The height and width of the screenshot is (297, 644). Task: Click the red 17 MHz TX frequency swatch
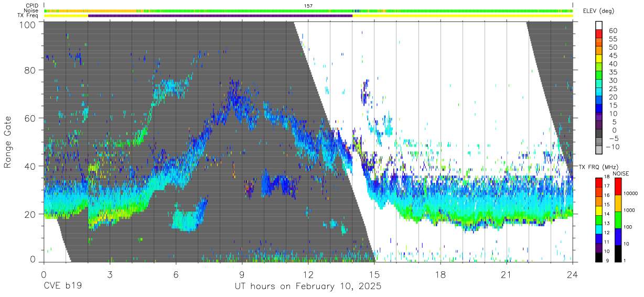coord(599,182)
